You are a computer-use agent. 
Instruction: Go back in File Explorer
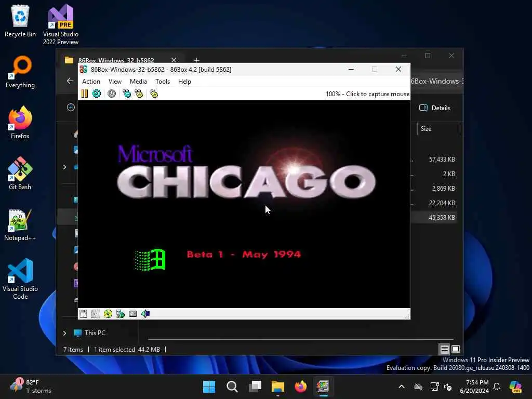click(x=70, y=81)
